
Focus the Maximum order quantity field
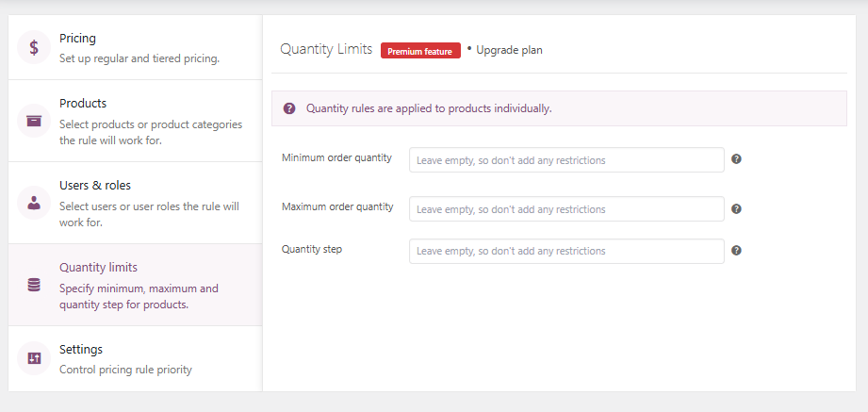(566, 208)
